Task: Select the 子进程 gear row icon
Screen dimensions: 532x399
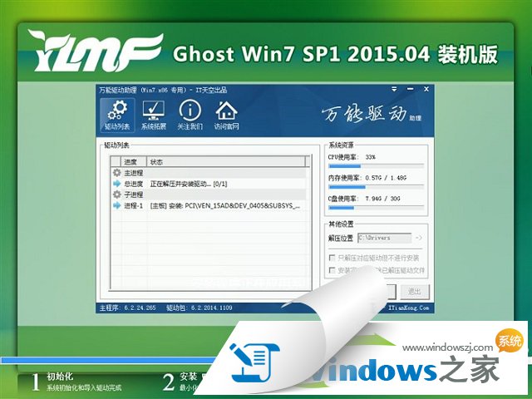Action: (x=116, y=195)
